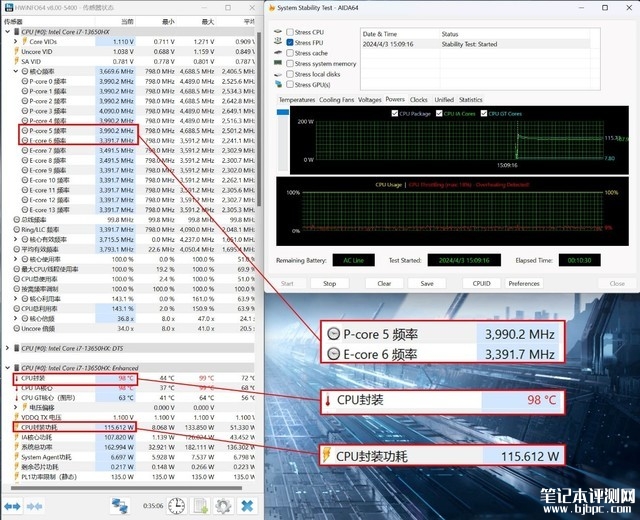Open AIDA64 Preferences
This screenshot has height=520, width=640.
pyautogui.click(x=524, y=283)
